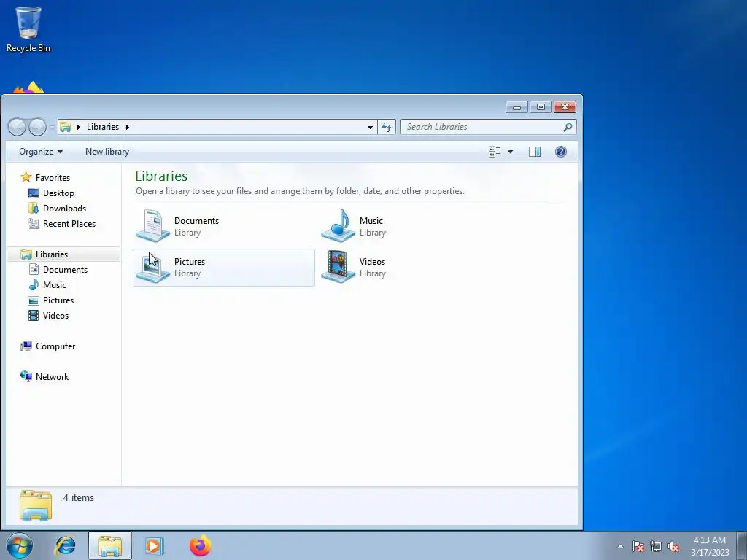This screenshot has height=560, width=747.
Task: Click the network tray icon
Action: click(x=656, y=546)
